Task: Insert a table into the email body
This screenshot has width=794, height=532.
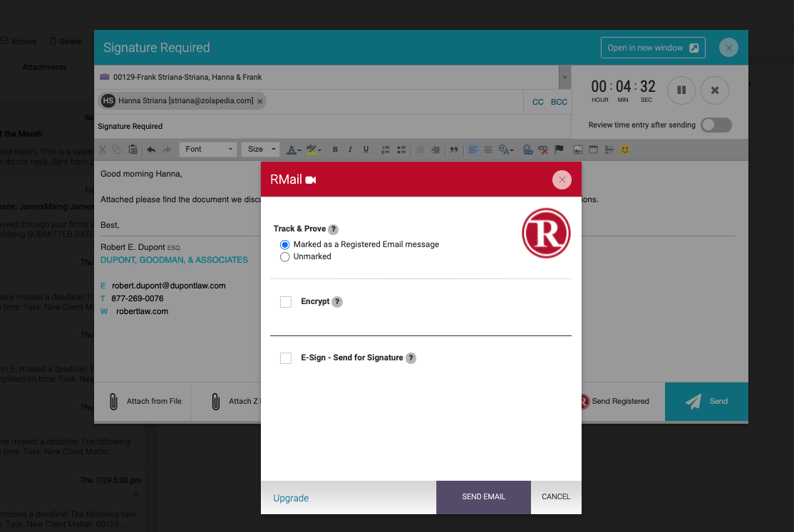Action: coord(594,150)
